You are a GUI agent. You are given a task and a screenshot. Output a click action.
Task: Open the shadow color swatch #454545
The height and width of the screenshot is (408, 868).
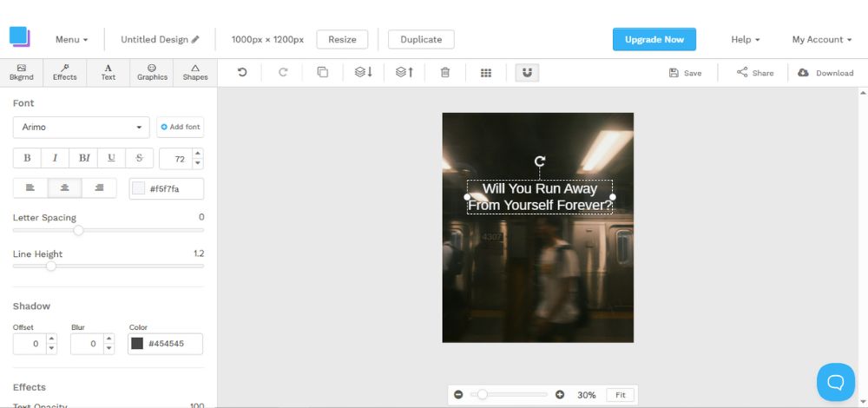tap(137, 344)
